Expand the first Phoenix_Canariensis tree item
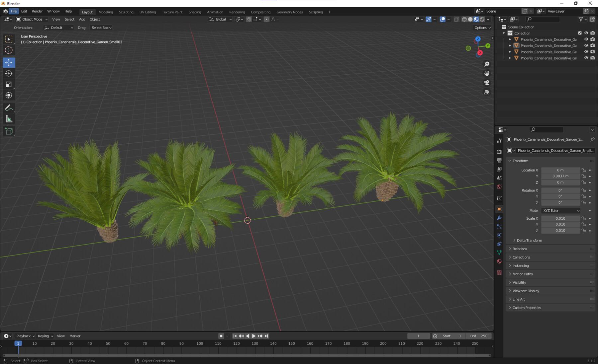This screenshot has width=598, height=364. (510, 39)
